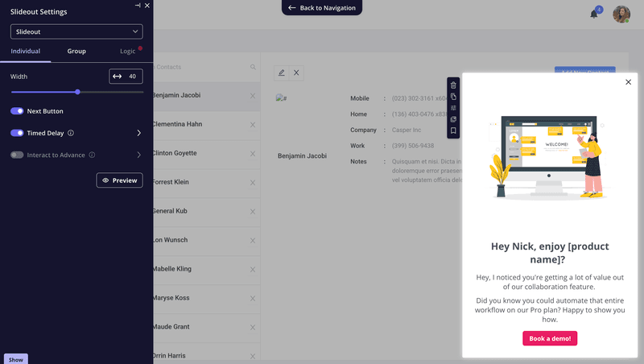
Task: Open slideout settings sliders icon
Action: pos(453,108)
